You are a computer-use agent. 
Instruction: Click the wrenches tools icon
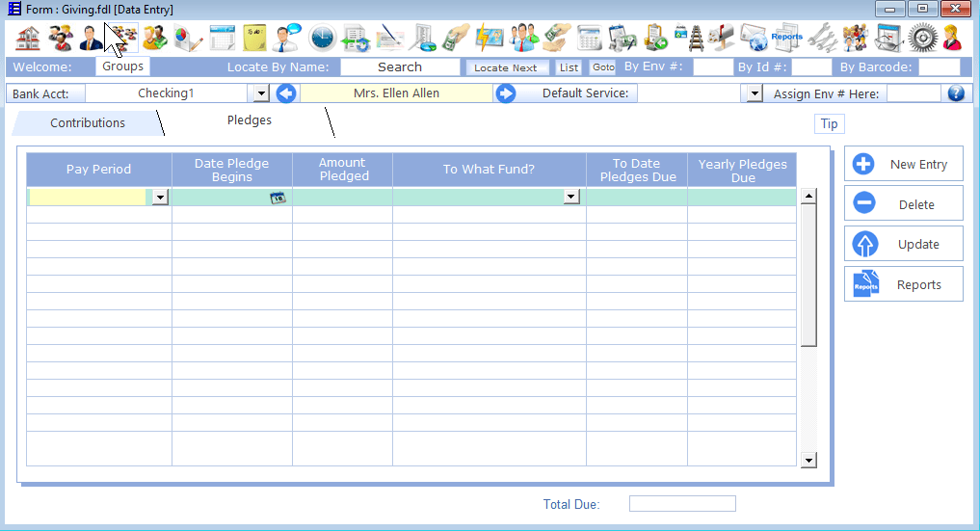[x=822, y=39]
